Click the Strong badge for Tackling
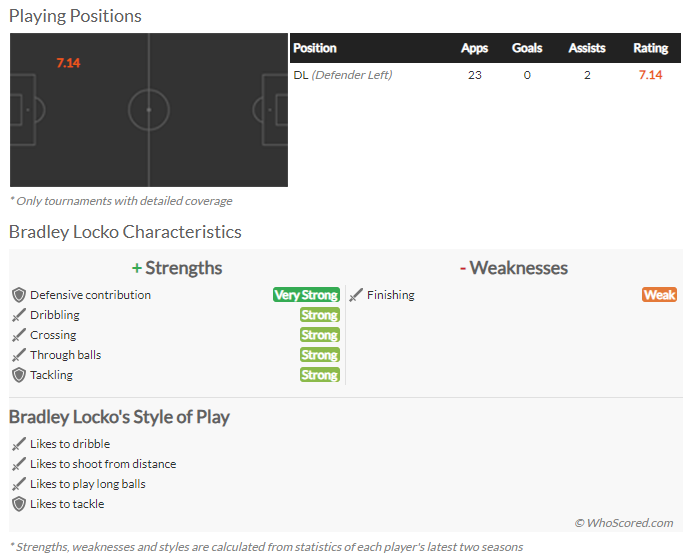 point(320,375)
